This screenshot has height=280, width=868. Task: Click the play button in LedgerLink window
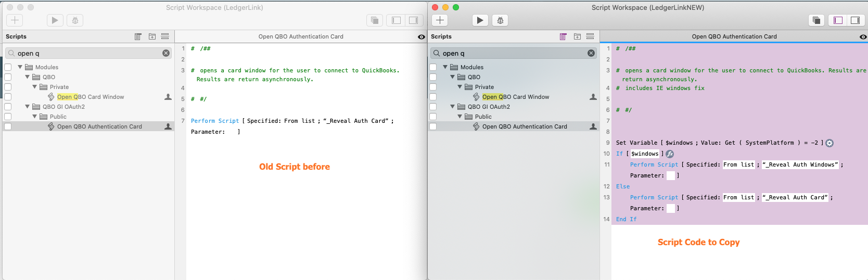tap(55, 20)
